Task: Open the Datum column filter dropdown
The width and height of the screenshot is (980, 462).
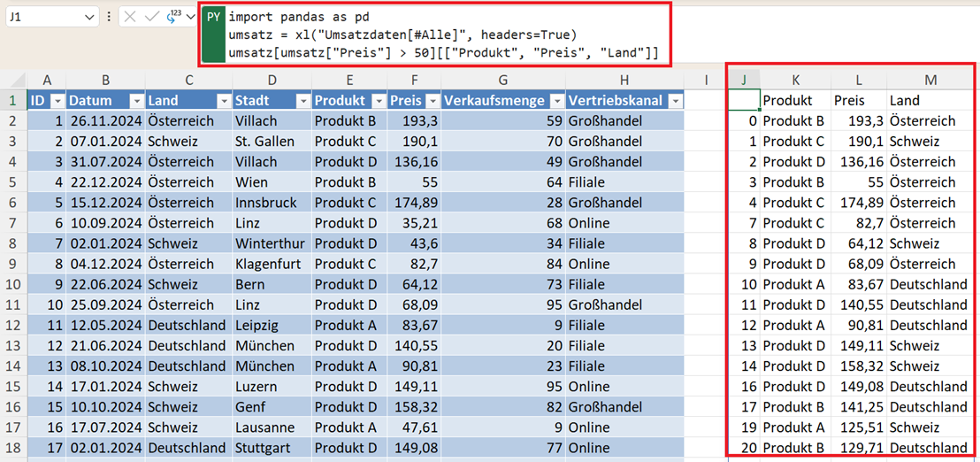Action: coord(135,101)
